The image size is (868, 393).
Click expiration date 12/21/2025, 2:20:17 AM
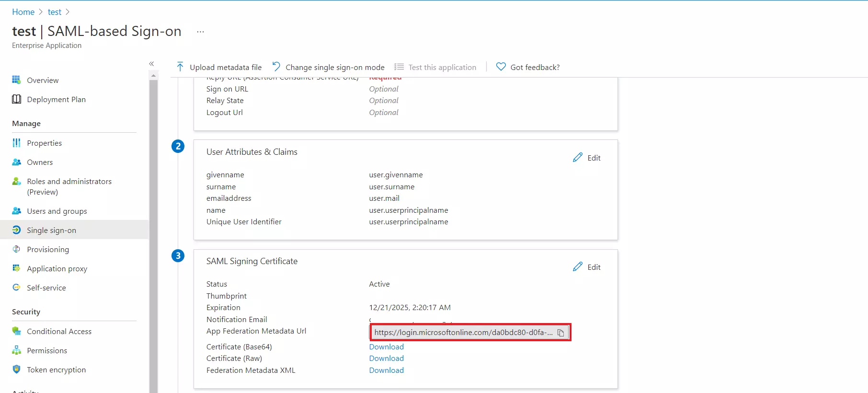pos(410,308)
